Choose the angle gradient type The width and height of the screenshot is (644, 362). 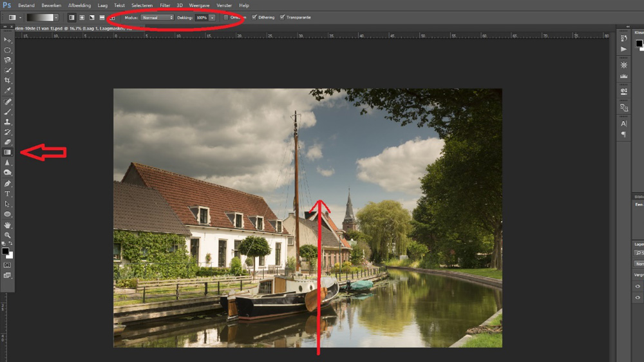(92, 17)
